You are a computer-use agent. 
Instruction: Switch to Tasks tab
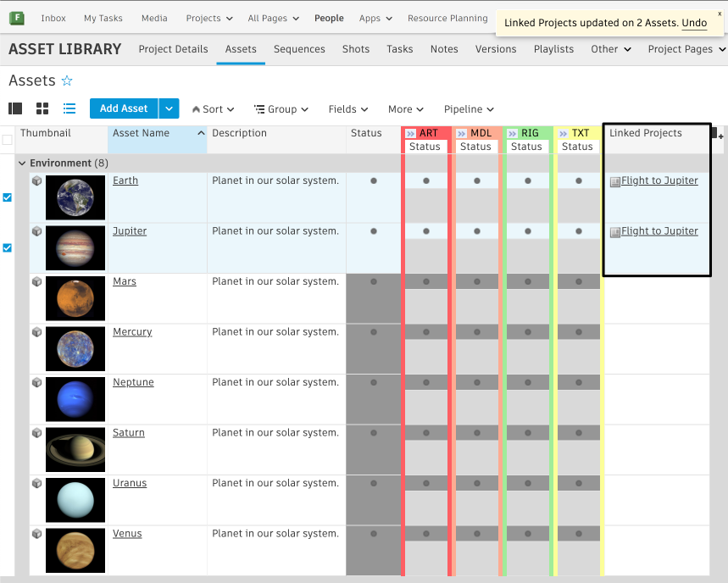click(400, 49)
